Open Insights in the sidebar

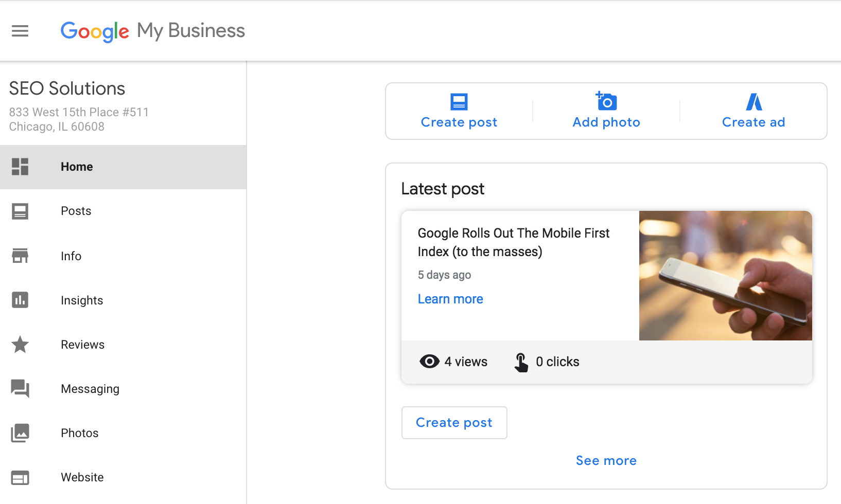123,300
